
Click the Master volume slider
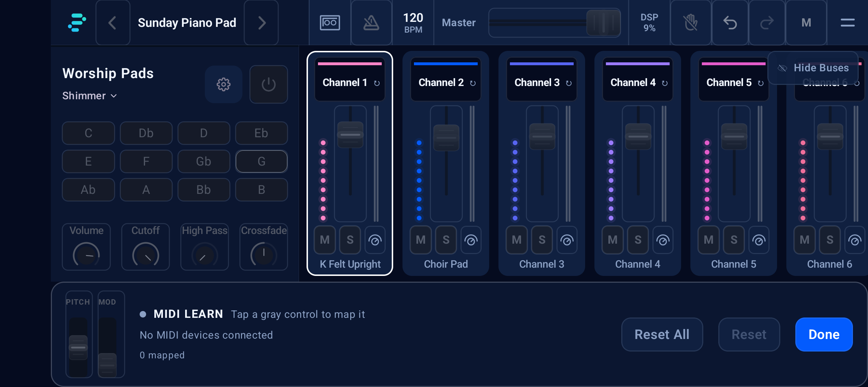(555, 23)
